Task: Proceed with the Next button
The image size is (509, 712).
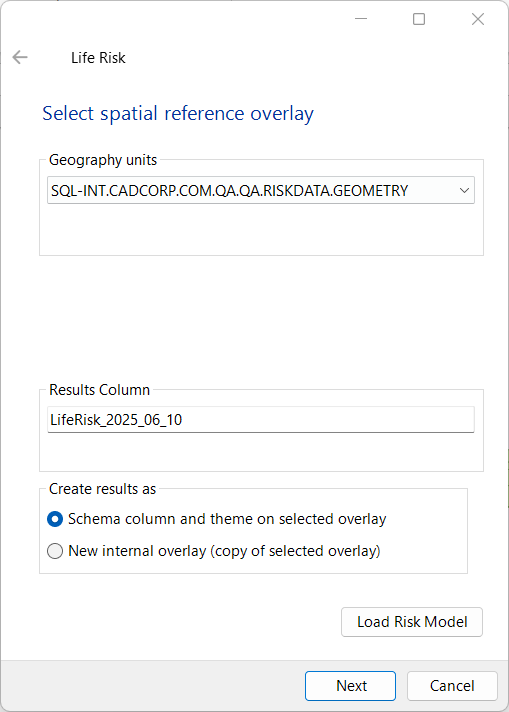Action: (351, 686)
